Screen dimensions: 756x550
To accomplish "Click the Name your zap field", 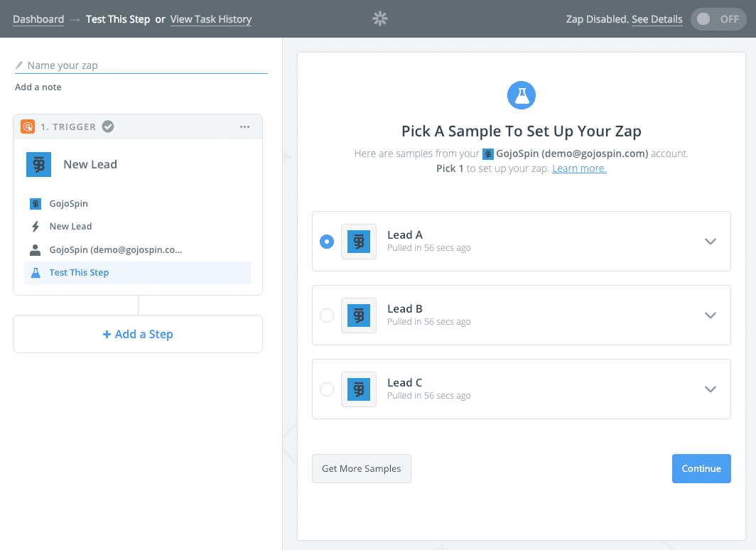I will point(141,65).
